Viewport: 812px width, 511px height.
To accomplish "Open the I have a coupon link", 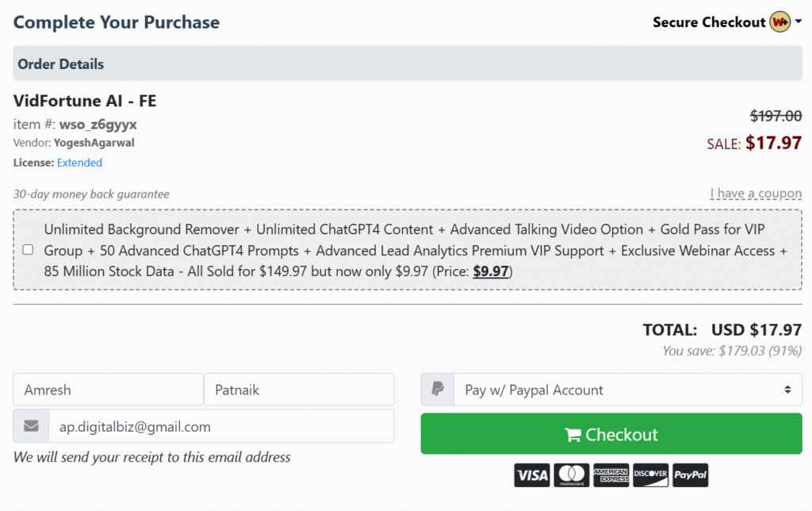I will pyautogui.click(x=756, y=194).
